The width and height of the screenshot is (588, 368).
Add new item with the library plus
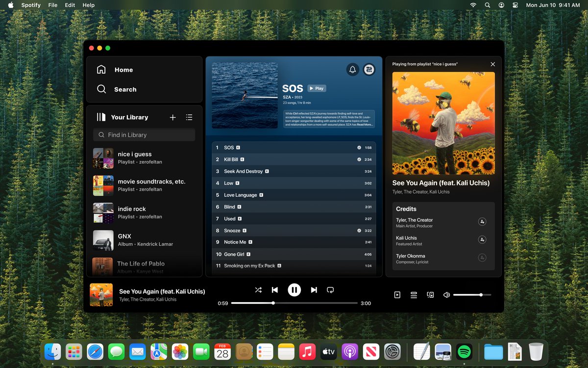click(172, 117)
